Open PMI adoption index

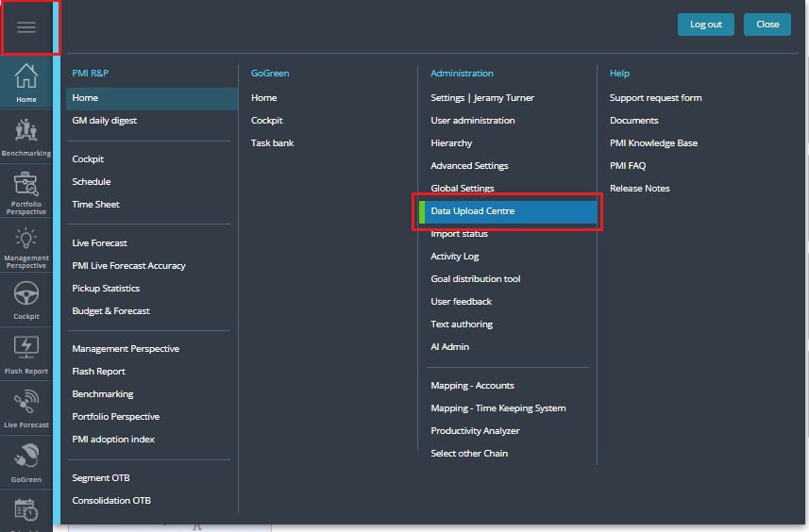[113, 440]
